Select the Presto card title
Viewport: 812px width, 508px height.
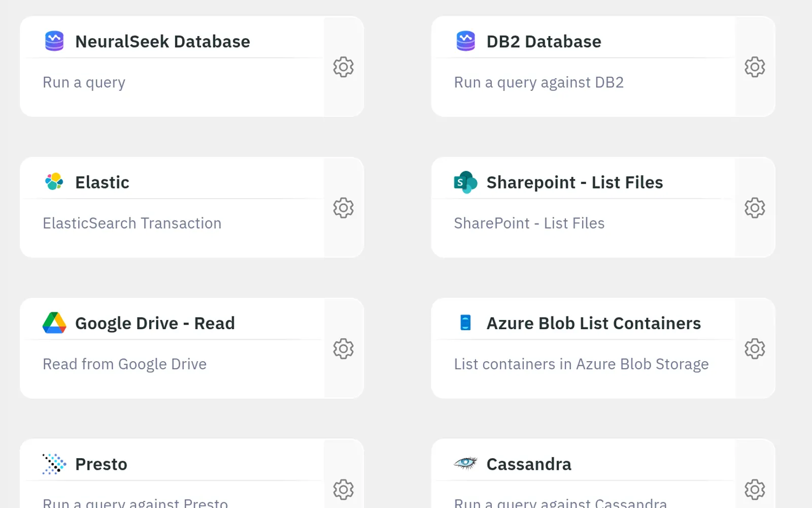click(x=101, y=464)
